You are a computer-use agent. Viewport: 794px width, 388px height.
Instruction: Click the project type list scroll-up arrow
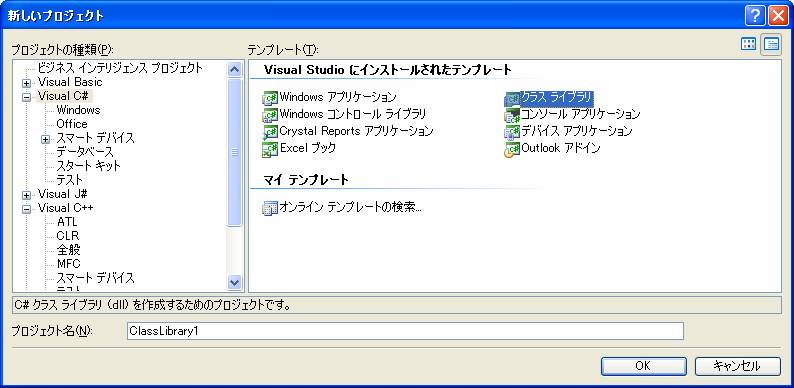(234, 69)
